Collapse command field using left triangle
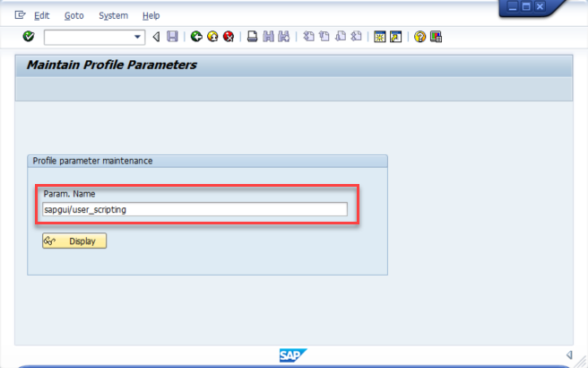This screenshot has width=588, height=368. tap(156, 37)
